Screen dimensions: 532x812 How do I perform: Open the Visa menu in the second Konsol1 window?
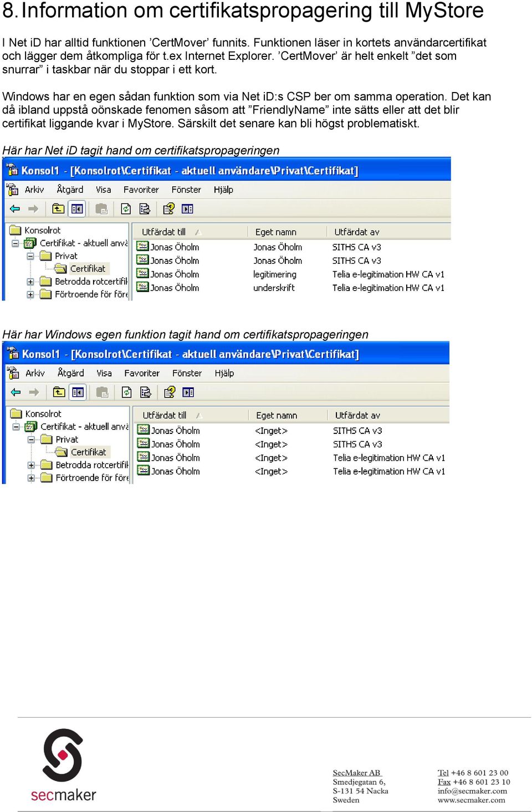click(x=104, y=373)
